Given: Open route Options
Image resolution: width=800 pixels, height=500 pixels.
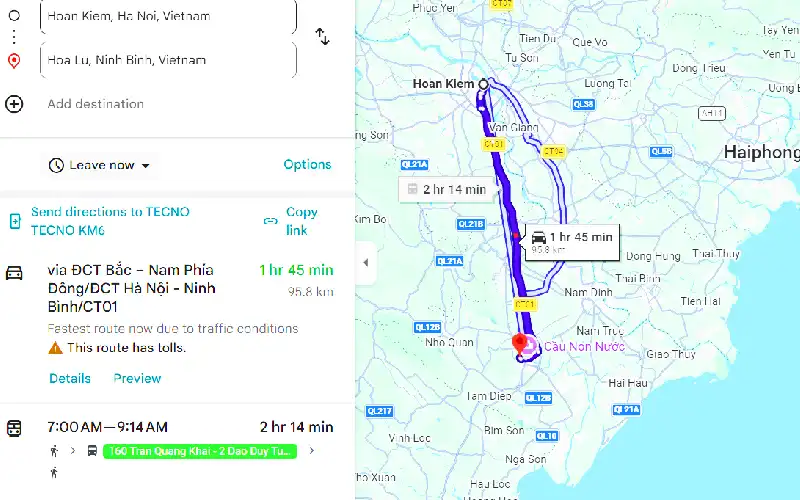Looking at the screenshot, I should pyautogui.click(x=307, y=165).
